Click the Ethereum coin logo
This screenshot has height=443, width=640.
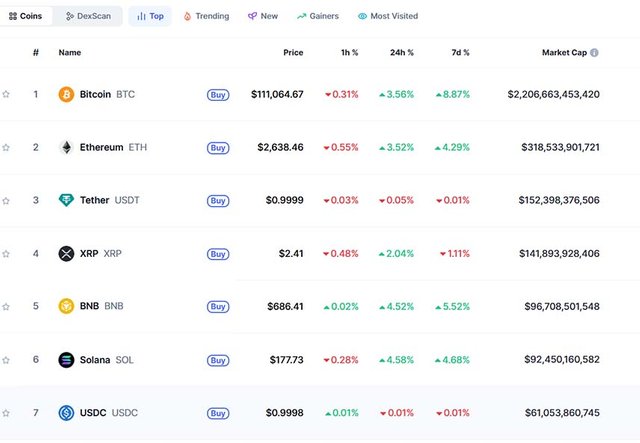point(66,147)
